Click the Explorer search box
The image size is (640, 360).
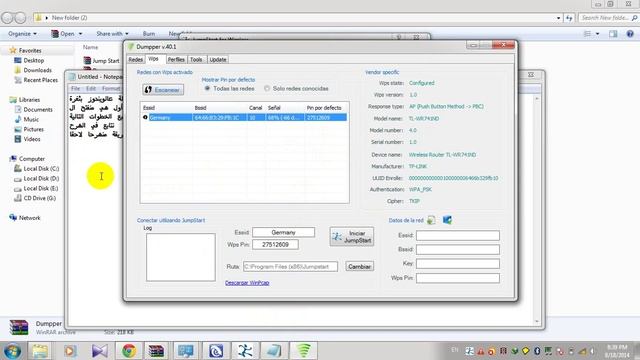click(608, 18)
